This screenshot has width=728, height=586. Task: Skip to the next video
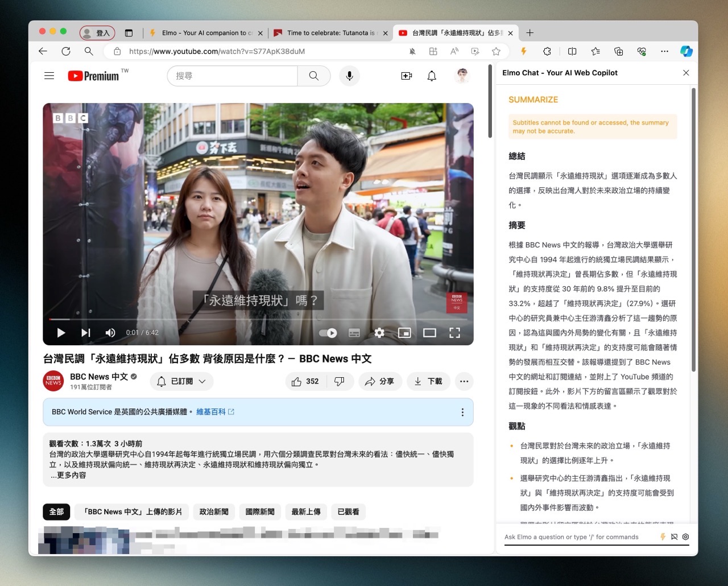click(x=86, y=333)
